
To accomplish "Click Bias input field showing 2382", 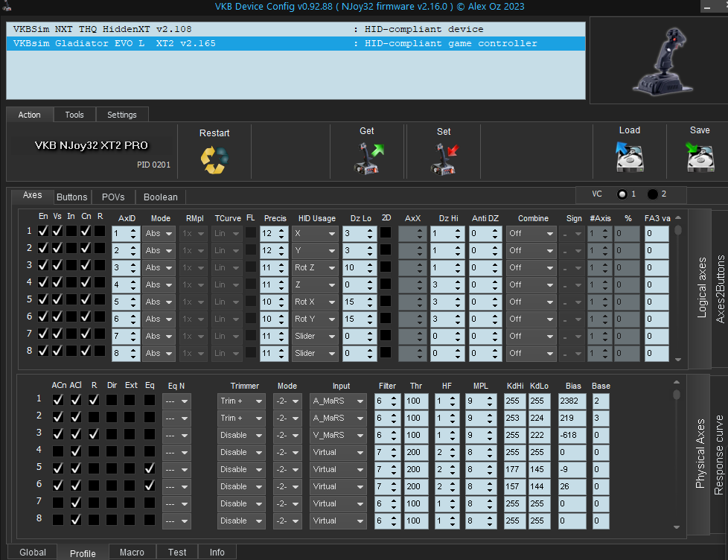I will [x=572, y=401].
